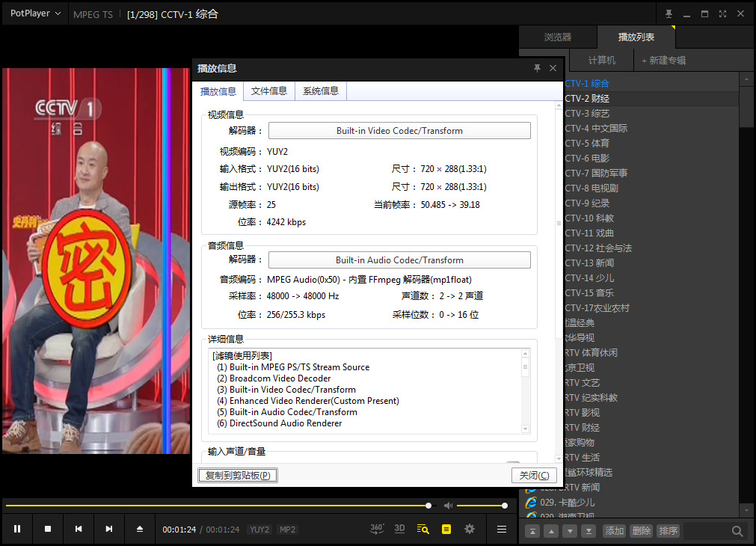Adjust the volume slider
756x546 pixels.
pos(481,506)
